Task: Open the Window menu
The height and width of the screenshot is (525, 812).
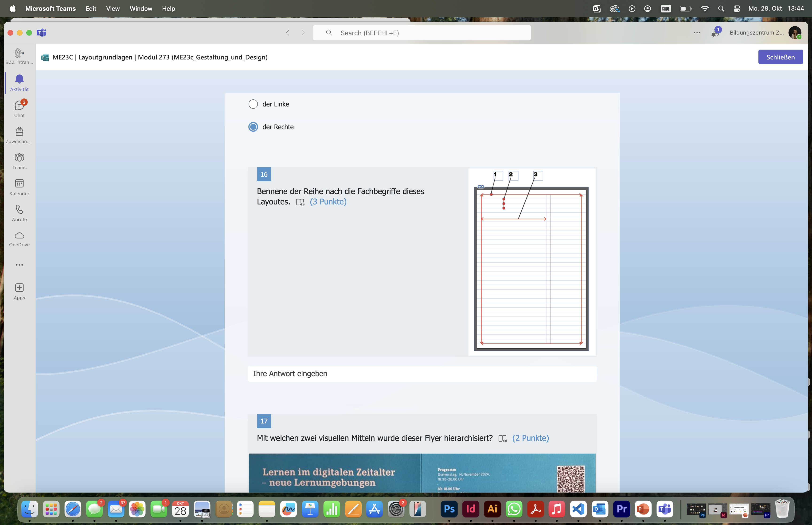Action: pyautogui.click(x=141, y=8)
